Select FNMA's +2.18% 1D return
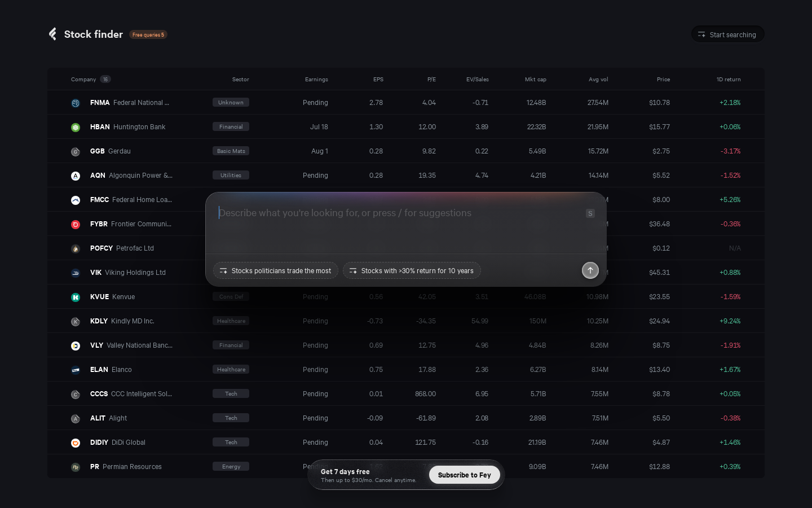 pos(730,103)
